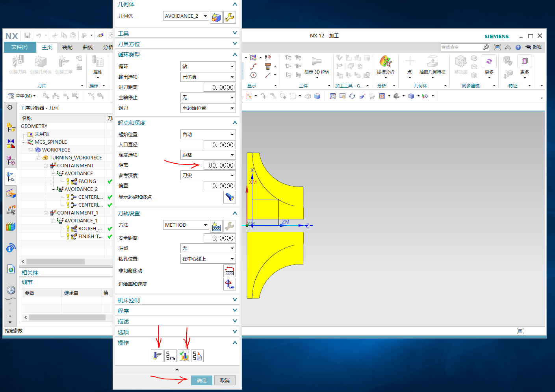Click the Point tool icon

pos(410,61)
